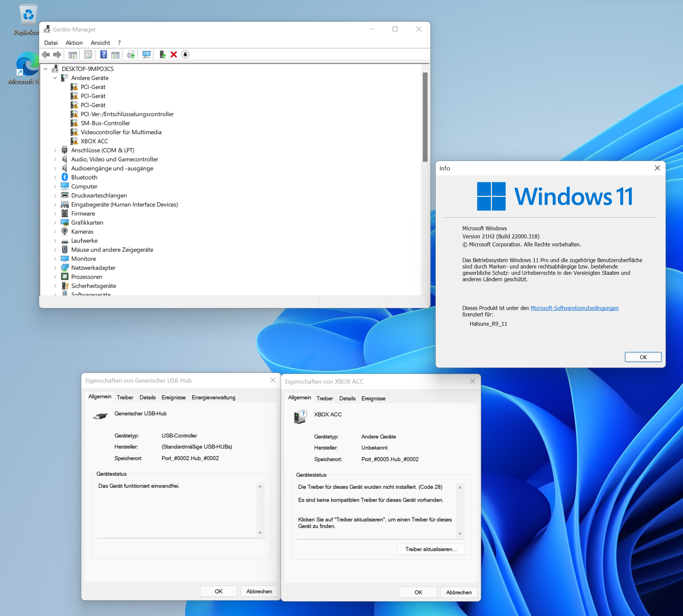Click the Help toolbar icon
This screenshot has width=683, height=616.
pos(103,55)
